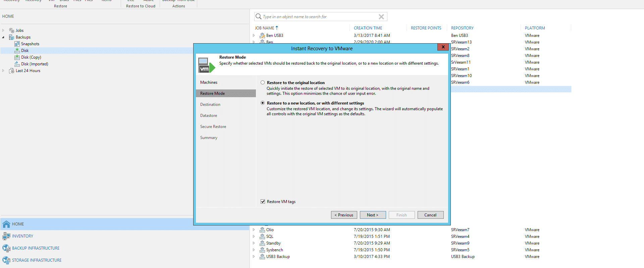Click the BACKUP INFRASTRUCTURE icon

6,248
